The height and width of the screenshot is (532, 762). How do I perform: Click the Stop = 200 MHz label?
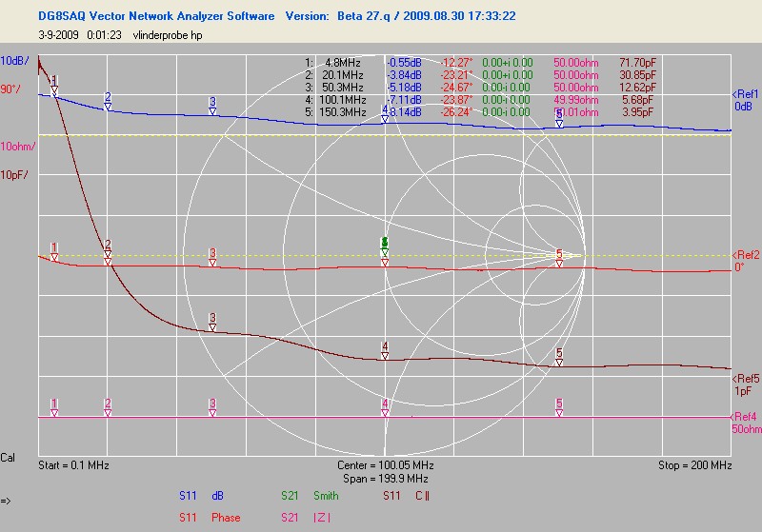coord(694,466)
